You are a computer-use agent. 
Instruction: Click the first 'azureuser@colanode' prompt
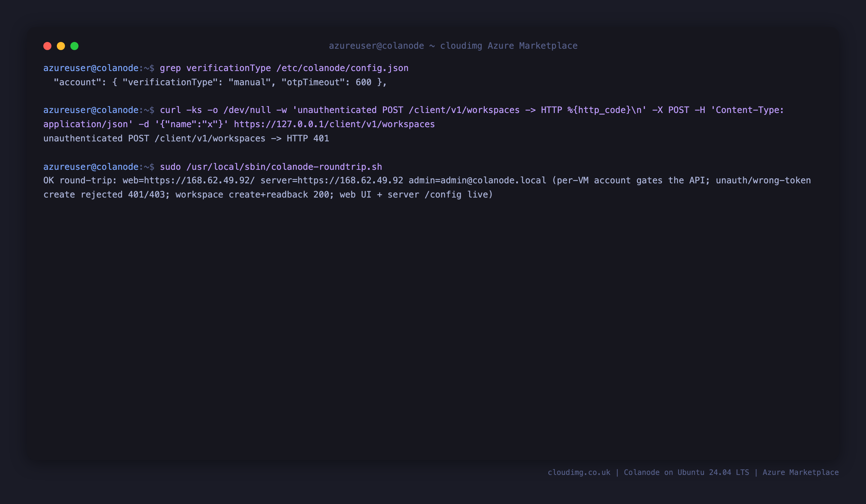tap(91, 68)
